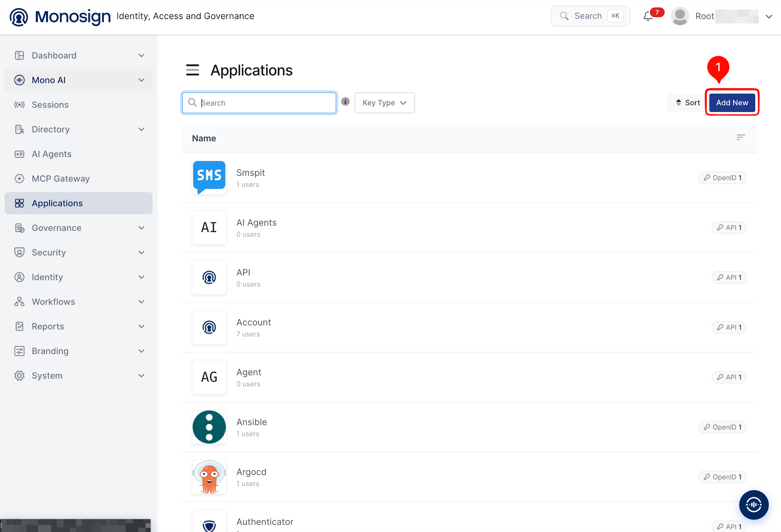Open the Key Type dropdown

pyautogui.click(x=384, y=103)
